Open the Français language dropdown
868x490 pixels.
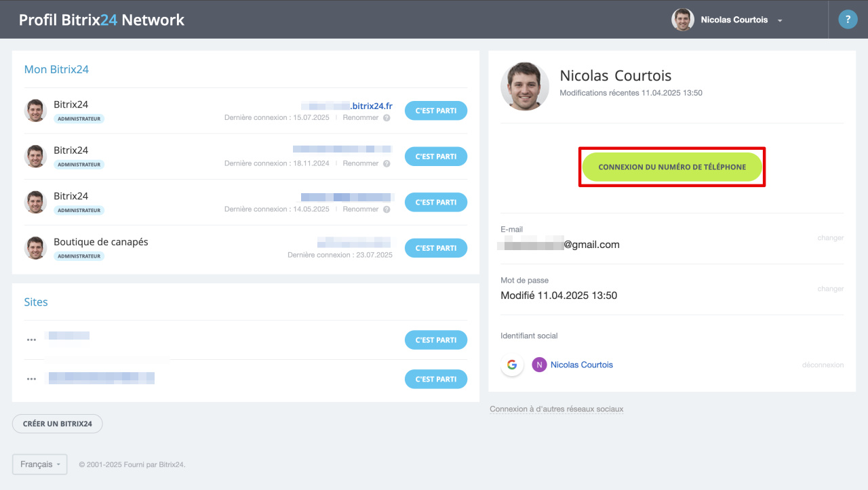39,464
